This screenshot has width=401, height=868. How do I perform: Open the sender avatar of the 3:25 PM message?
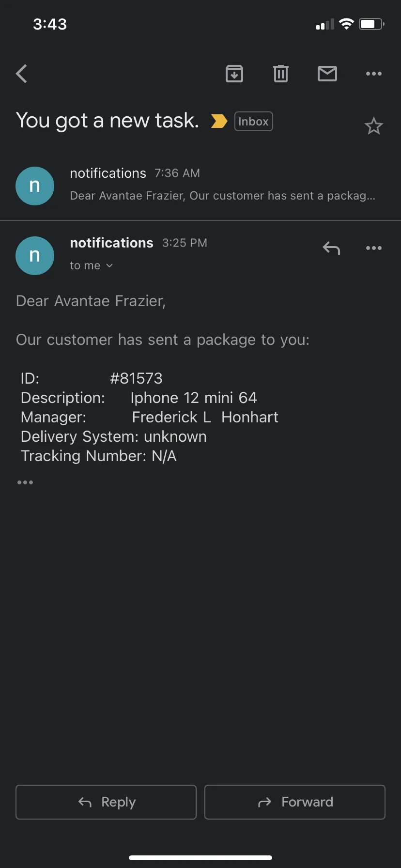click(x=35, y=255)
